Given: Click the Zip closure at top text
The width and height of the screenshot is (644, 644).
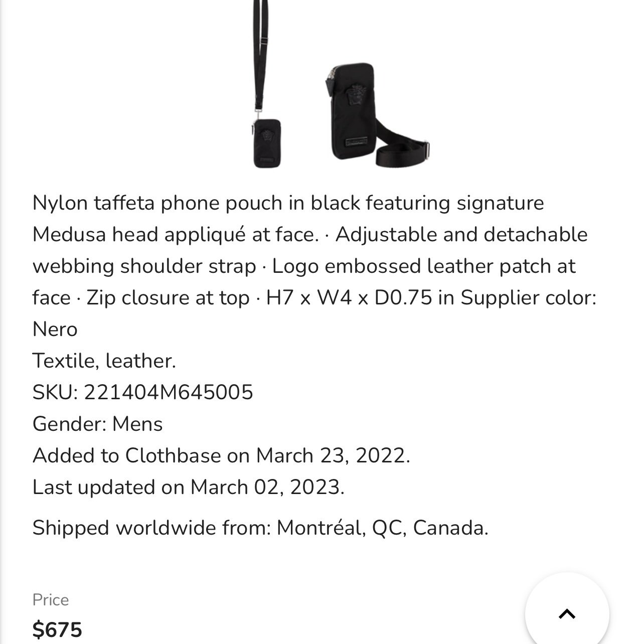Looking at the screenshot, I should (168, 298).
